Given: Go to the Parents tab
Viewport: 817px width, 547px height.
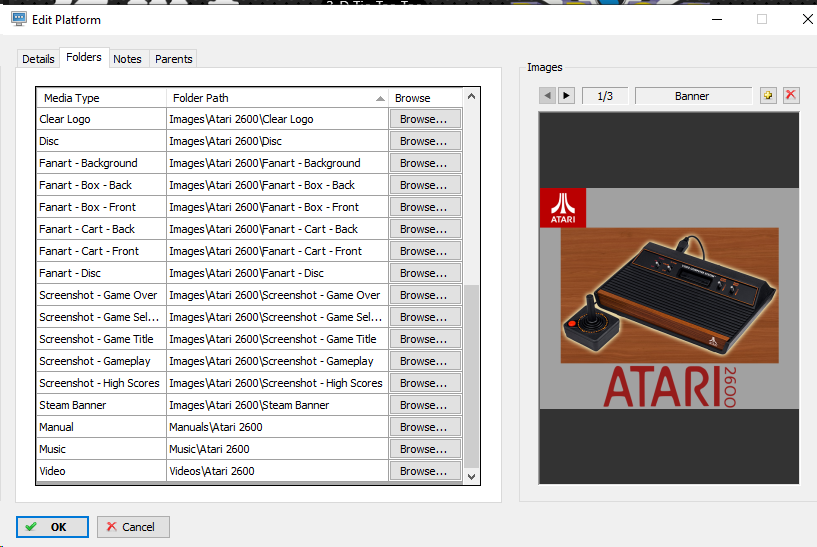Looking at the screenshot, I should (174, 59).
